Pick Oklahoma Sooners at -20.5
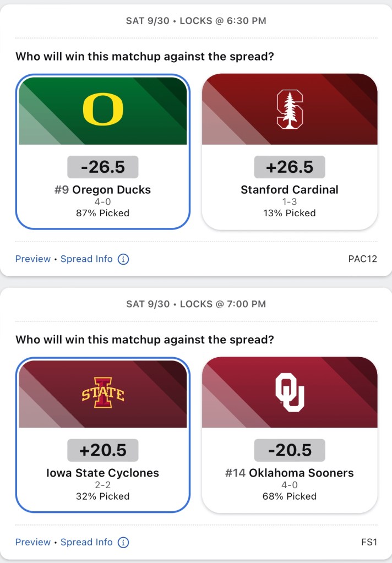This screenshot has width=392, height=563. (290, 450)
